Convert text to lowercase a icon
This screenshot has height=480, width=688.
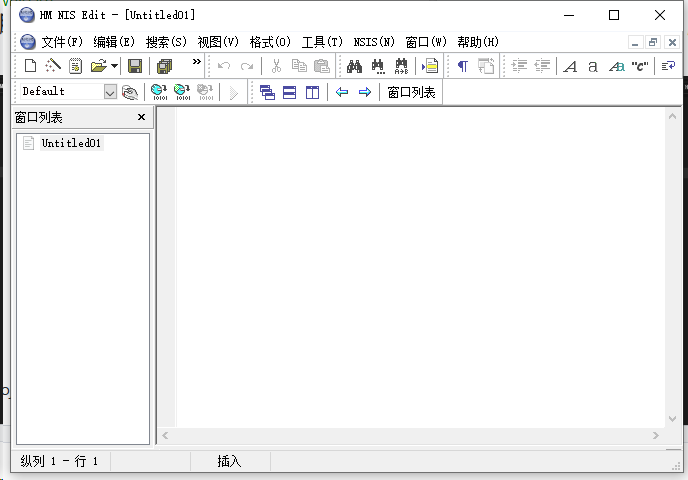(593, 66)
